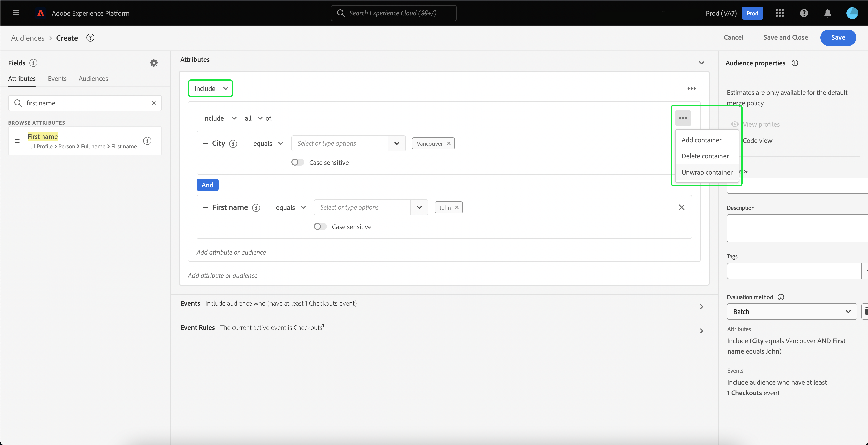Open the Batch evaluation method dropdown
The height and width of the screenshot is (445, 868).
(x=792, y=311)
